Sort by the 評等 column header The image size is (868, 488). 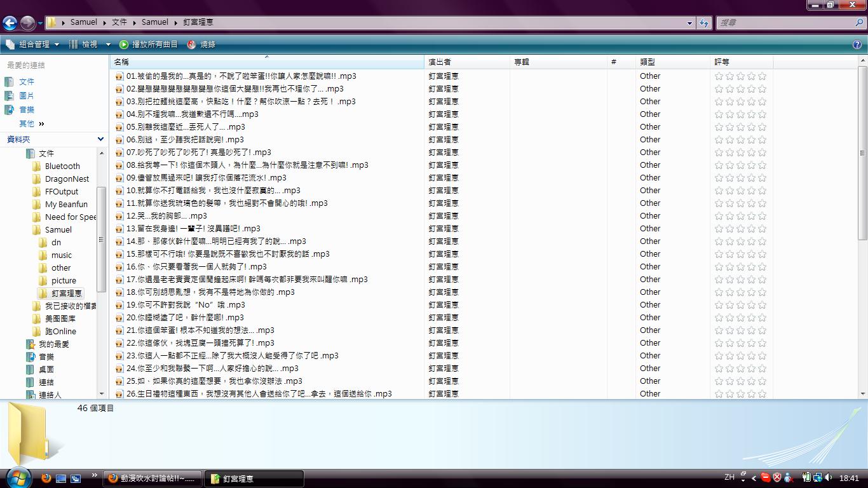[742, 62]
